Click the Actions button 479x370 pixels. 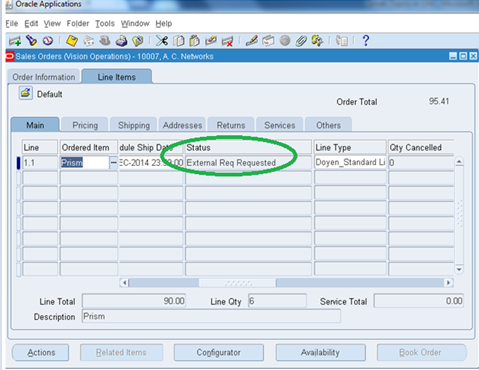pos(41,352)
